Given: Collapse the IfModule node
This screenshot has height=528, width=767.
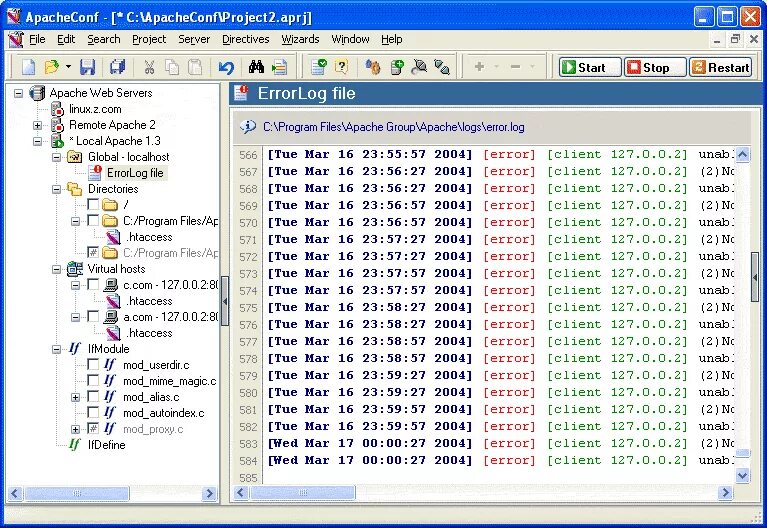Looking at the screenshot, I should tap(57, 349).
